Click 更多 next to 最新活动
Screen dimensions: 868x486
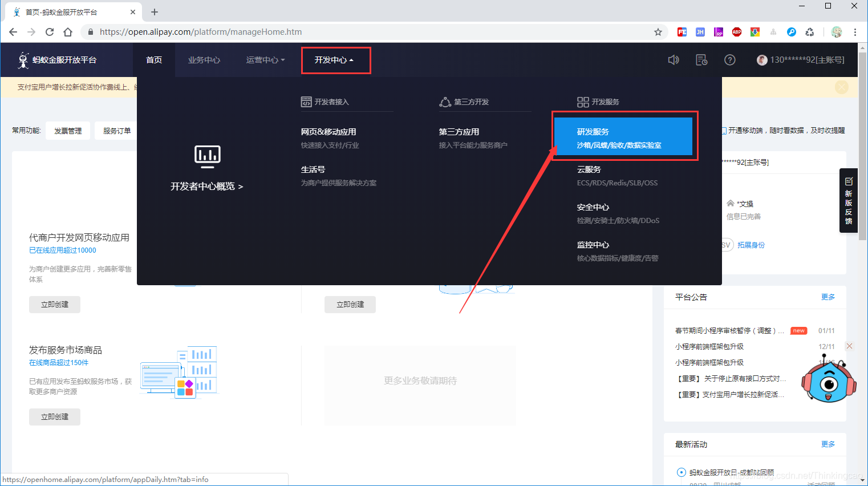coord(828,444)
